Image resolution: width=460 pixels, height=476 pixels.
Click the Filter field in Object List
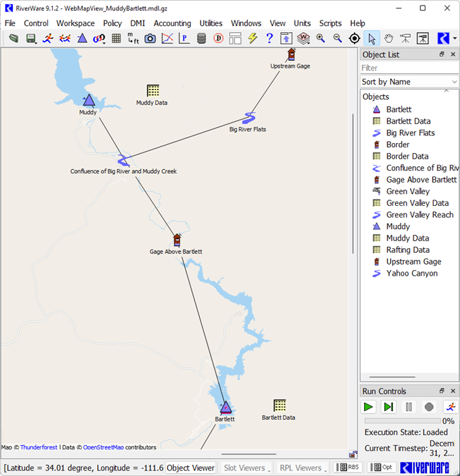click(409, 68)
